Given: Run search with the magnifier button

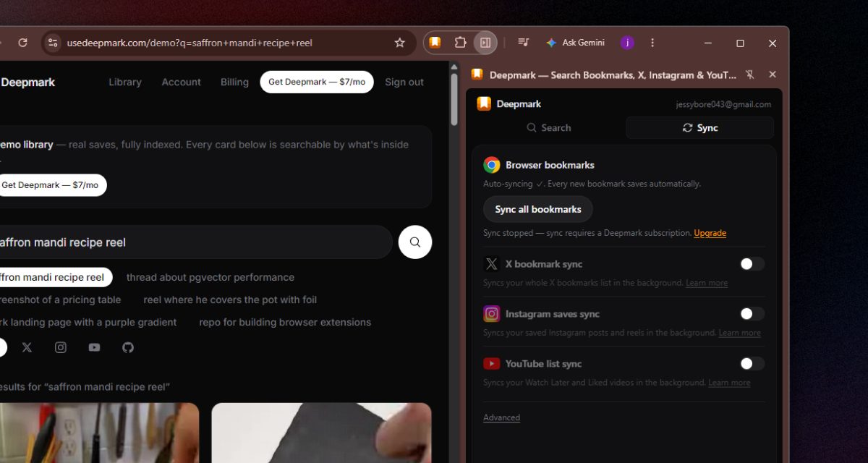Looking at the screenshot, I should [x=415, y=242].
